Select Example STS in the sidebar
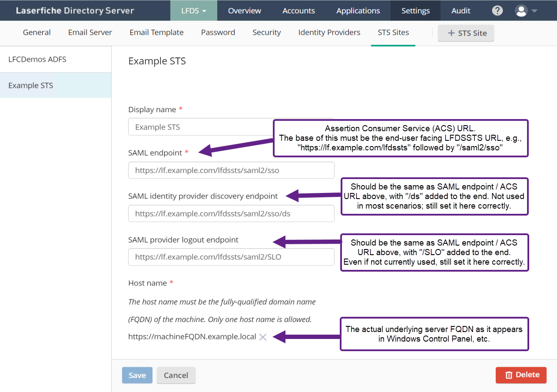The image size is (557, 392). coord(56,85)
